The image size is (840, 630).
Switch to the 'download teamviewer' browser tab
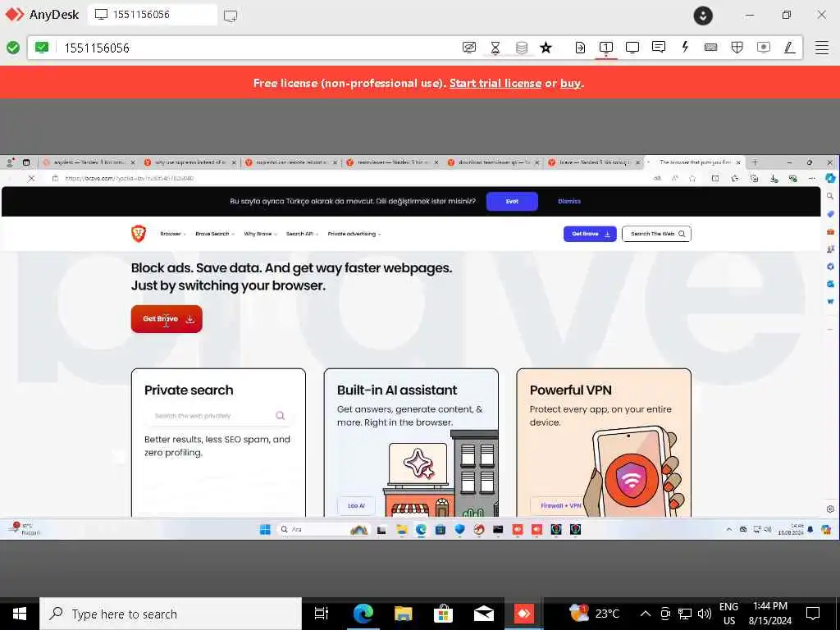click(x=493, y=162)
